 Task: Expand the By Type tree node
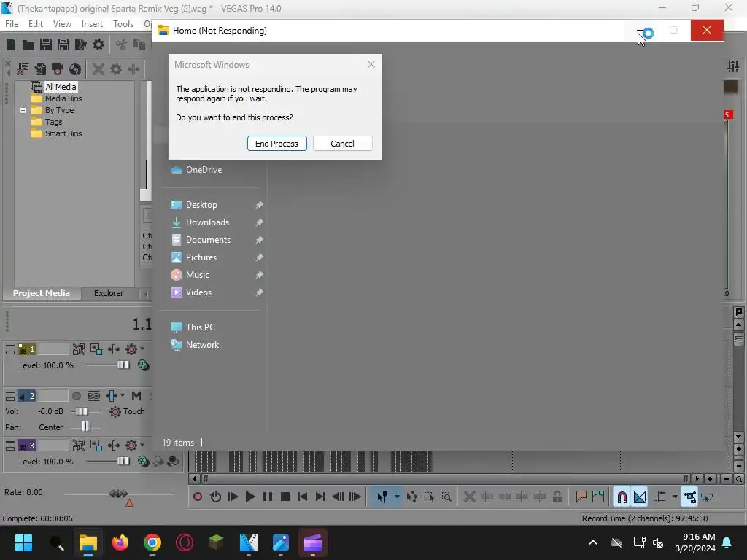click(23, 111)
